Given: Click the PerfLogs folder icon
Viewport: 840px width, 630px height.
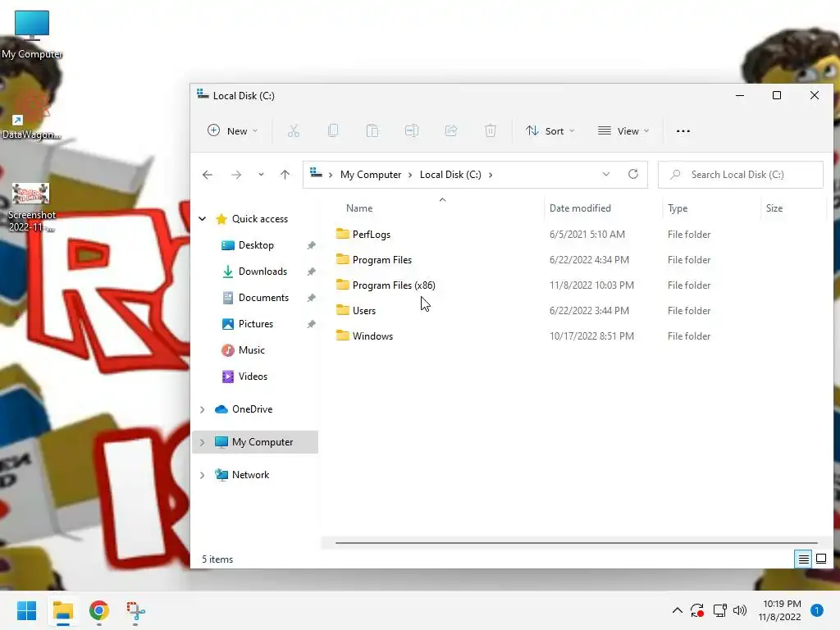Looking at the screenshot, I should 342,234.
